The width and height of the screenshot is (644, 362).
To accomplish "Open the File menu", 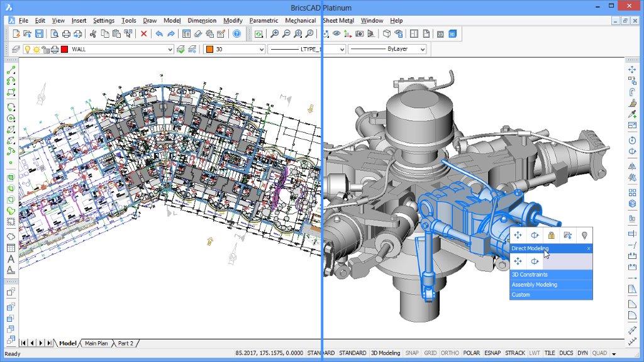I will coord(23,21).
